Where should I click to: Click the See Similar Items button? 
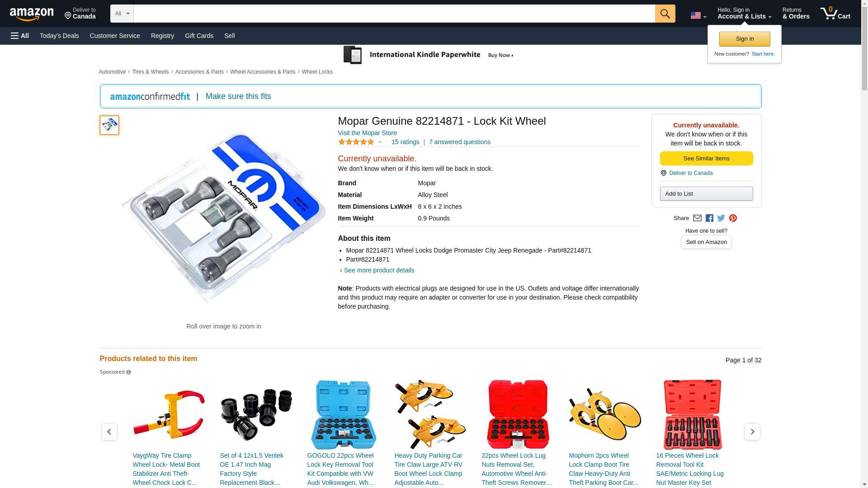tap(706, 158)
